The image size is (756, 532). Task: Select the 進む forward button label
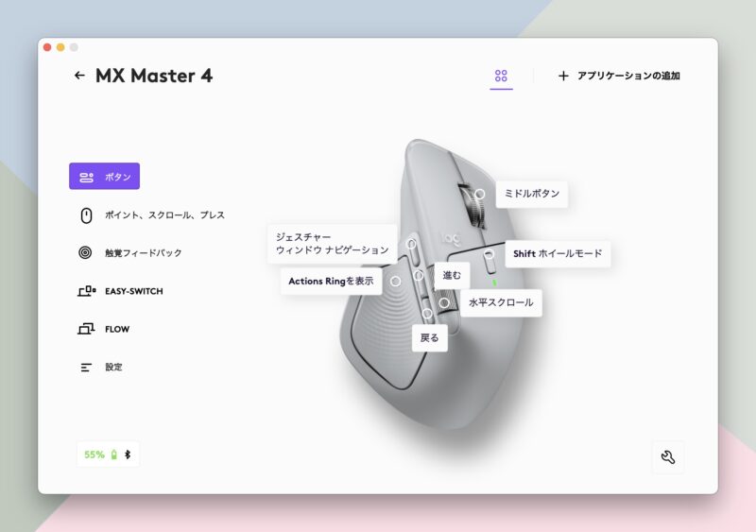452,275
